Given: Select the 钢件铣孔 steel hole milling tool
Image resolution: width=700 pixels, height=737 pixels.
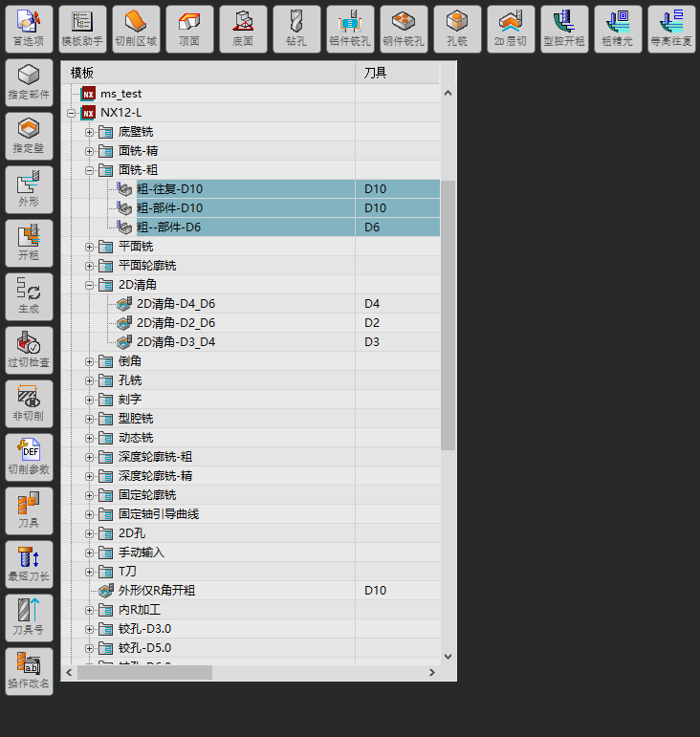Looking at the screenshot, I should click(x=404, y=29).
